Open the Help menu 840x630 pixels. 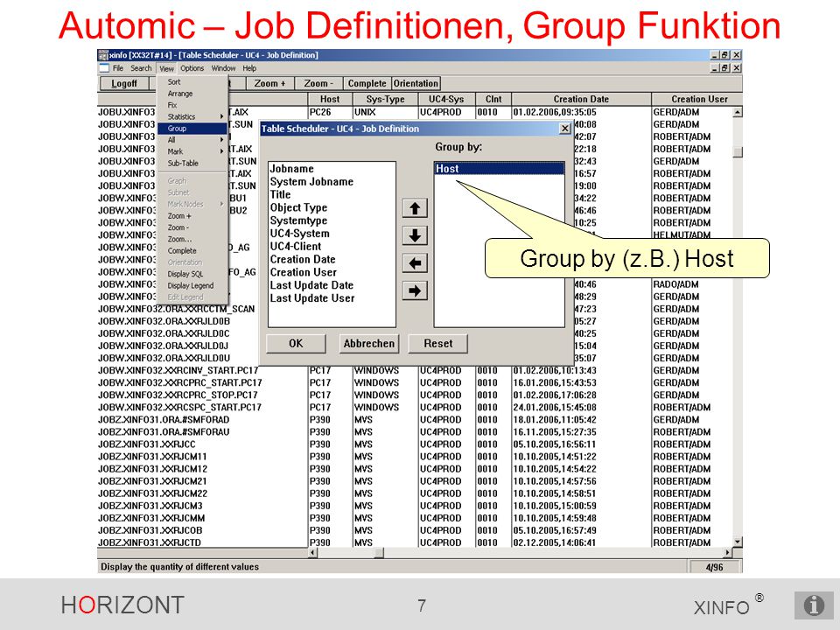[249, 68]
